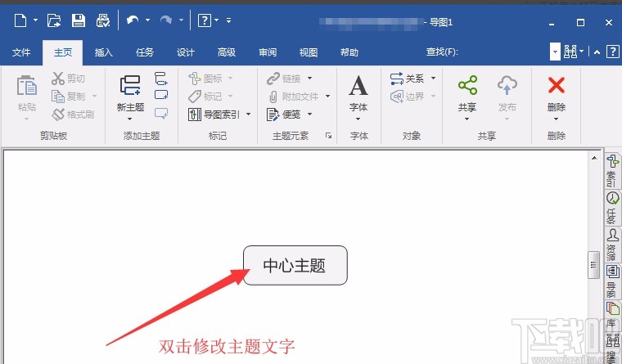Open the New document dropdown arrow
This screenshot has width=622, height=364.
[x=36, y=20]
